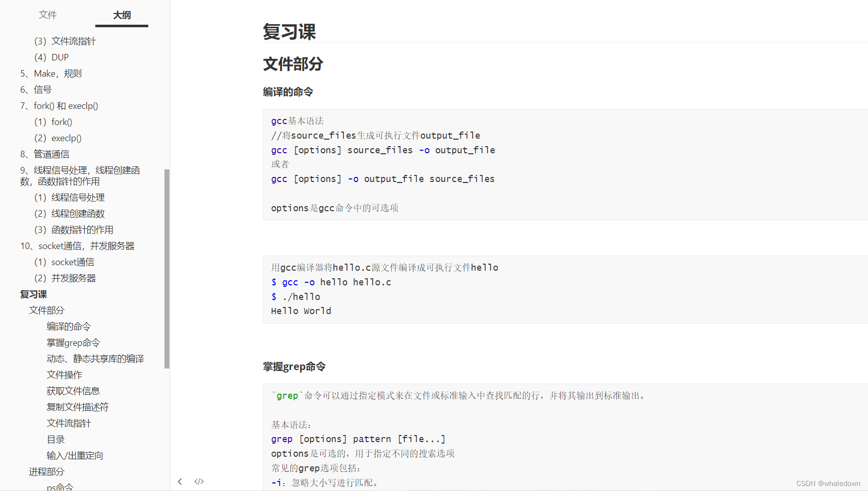Go to 获取文件信息 outline entry
Image resolution: width=868 pixels, height=491 pixels.
coord(73,391)
